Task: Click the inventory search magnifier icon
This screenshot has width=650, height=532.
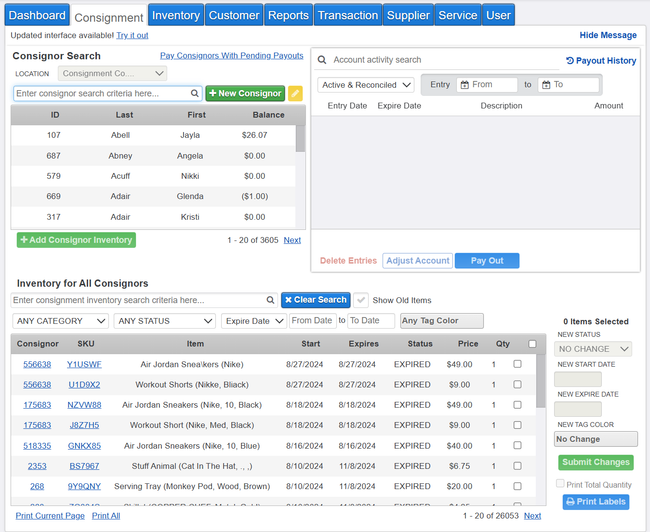Action: pyautogui.click(x=270, y=300)
